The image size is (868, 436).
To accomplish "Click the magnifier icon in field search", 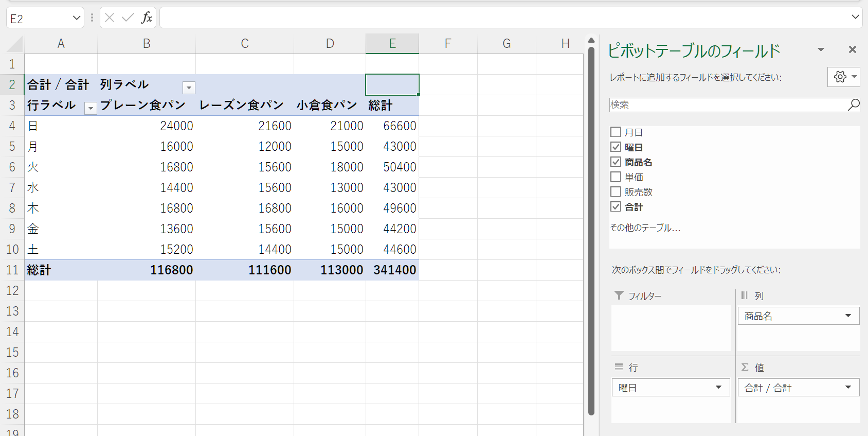I will [853, 104].
